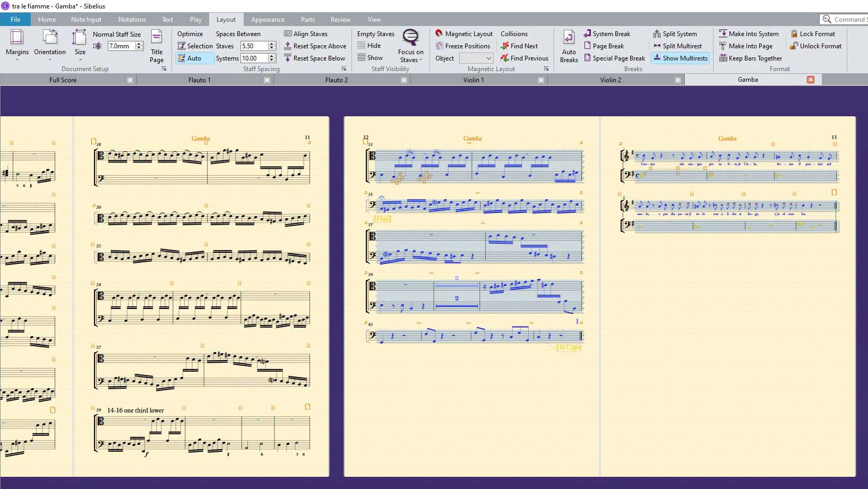Click the Systems spacing value field
The image size is (868, 489).
coord(254,58)
